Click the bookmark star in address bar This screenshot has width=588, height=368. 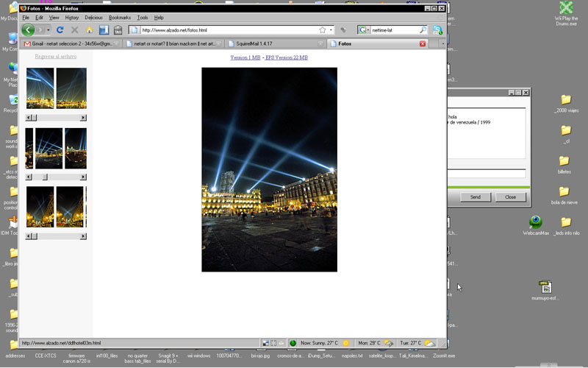[x=323, y=30]
